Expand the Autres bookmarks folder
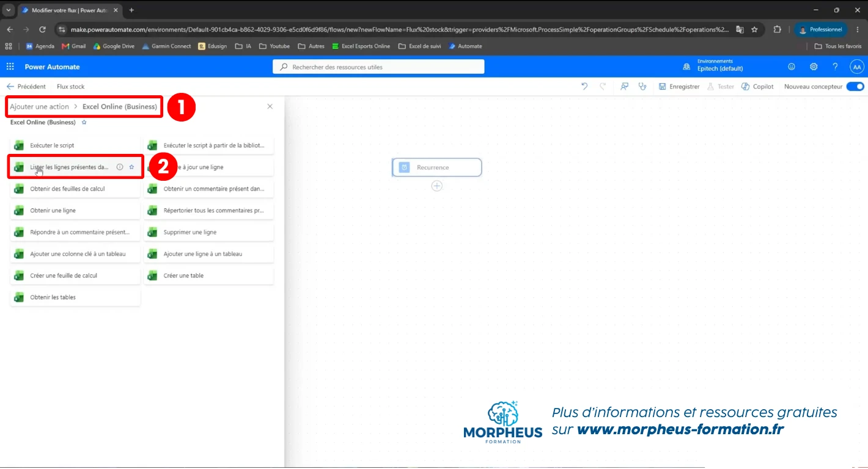868x469 pixels. (311, 46)
